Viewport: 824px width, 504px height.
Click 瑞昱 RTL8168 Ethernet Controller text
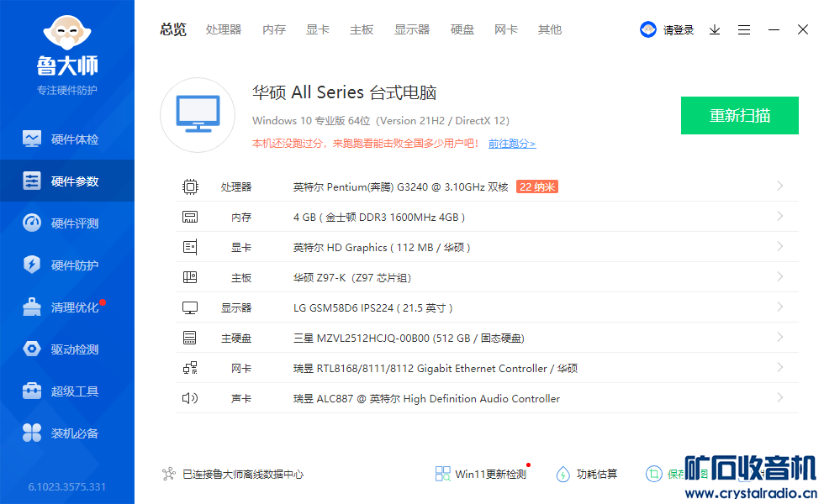coord(436,368)
